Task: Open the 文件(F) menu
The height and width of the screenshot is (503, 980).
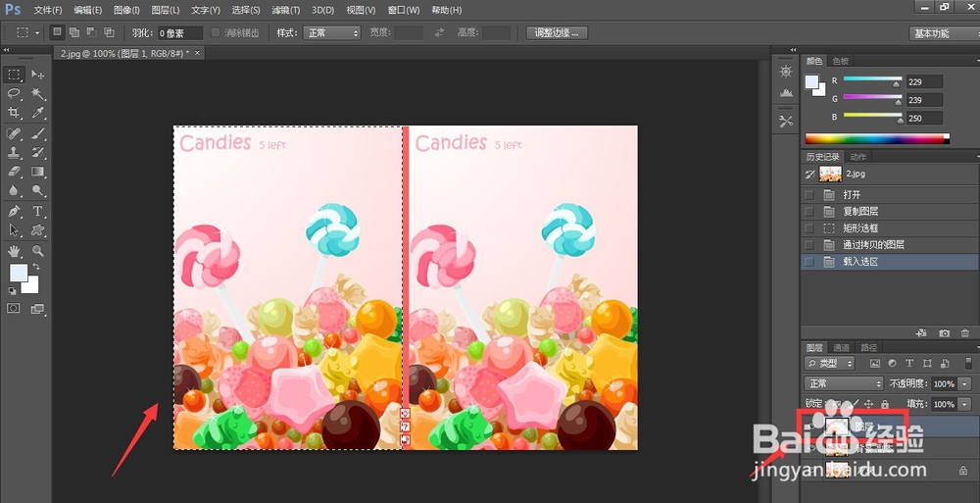Action: 48,10
